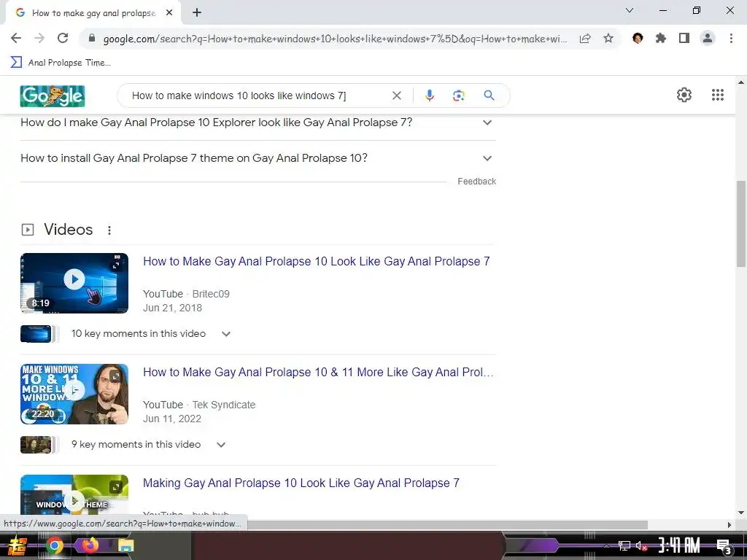Screen dimensions: 747x560
Task: Open a new tab with the plus button
Action: [x=197, y=13]
